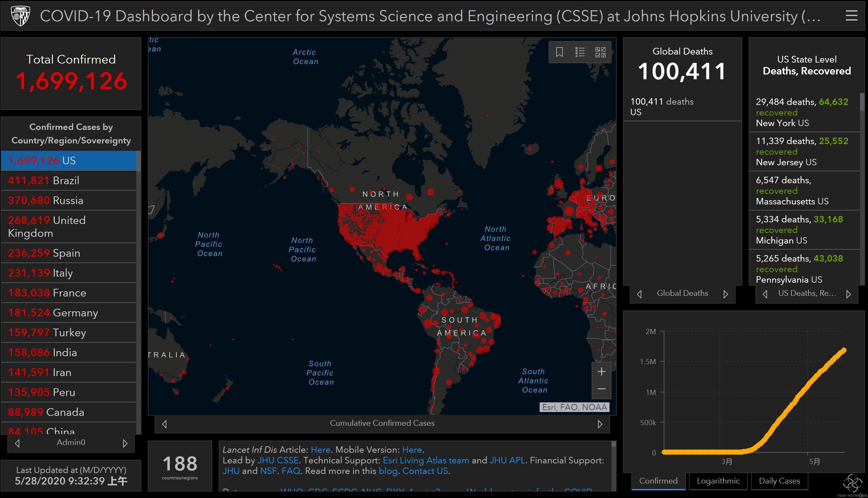Switch chart to Daily Cases tab
Screen dimensions: 868x498
779,481
